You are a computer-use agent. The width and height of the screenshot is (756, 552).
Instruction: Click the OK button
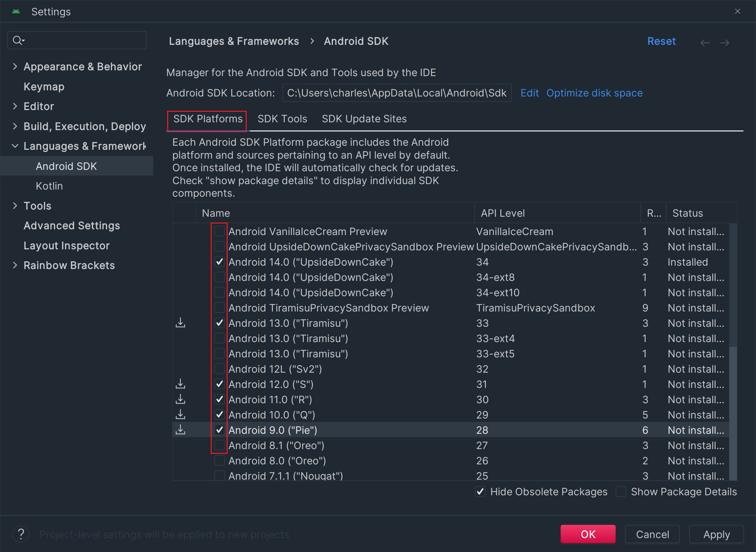point(588,534)
